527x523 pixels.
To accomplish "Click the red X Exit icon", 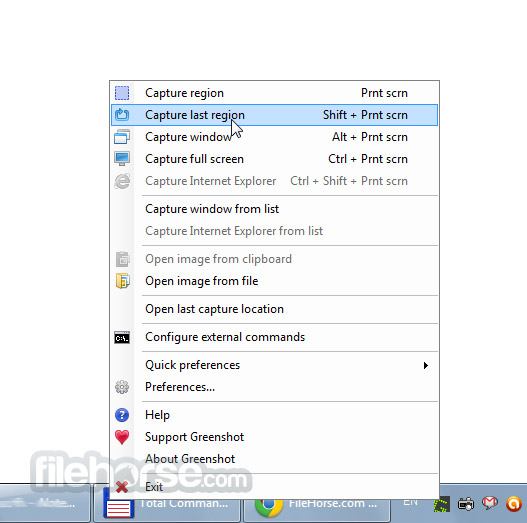I will point(122,487).
